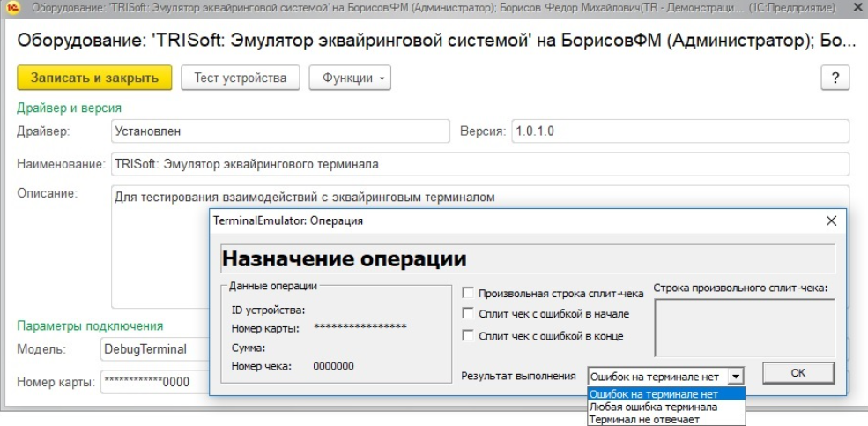
Task: Click the 'Версия' field showing 1.0.1.0
Action: [x=680, y=131]
